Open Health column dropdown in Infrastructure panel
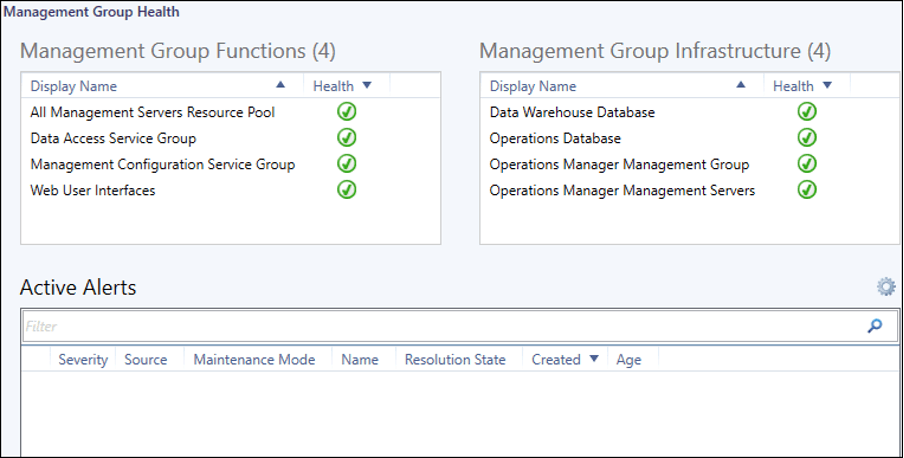This screenshot has width=904, height=458. pyautogui.click(x=827, y=86)
